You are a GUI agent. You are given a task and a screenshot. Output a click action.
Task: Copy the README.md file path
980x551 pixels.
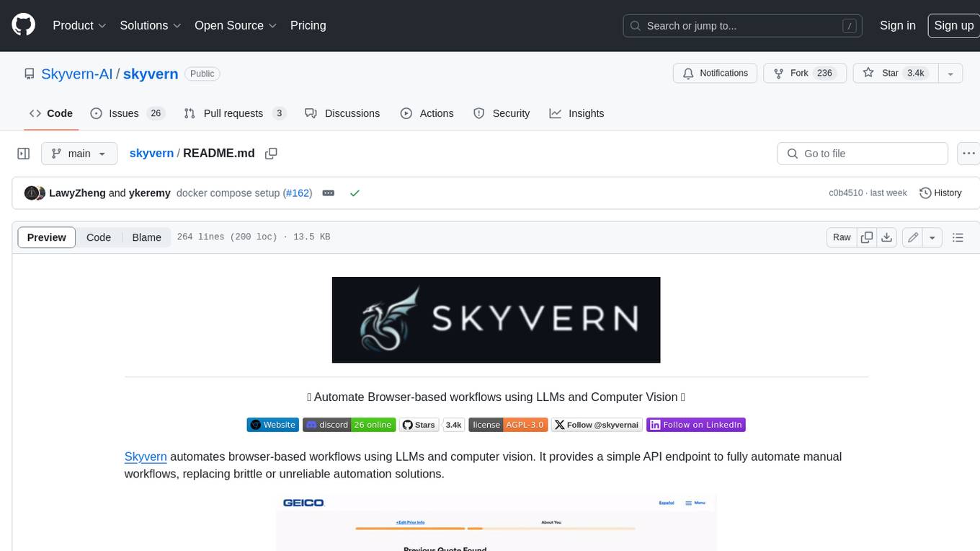pos(271,154)
